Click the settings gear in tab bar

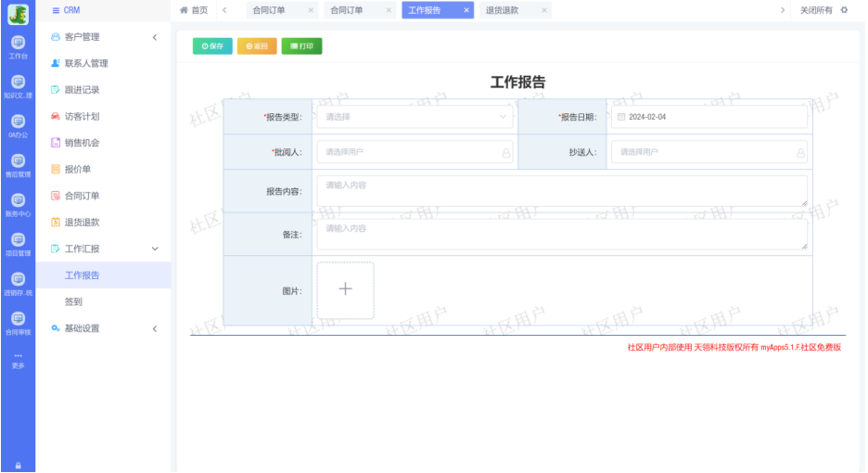pos(844,10)
